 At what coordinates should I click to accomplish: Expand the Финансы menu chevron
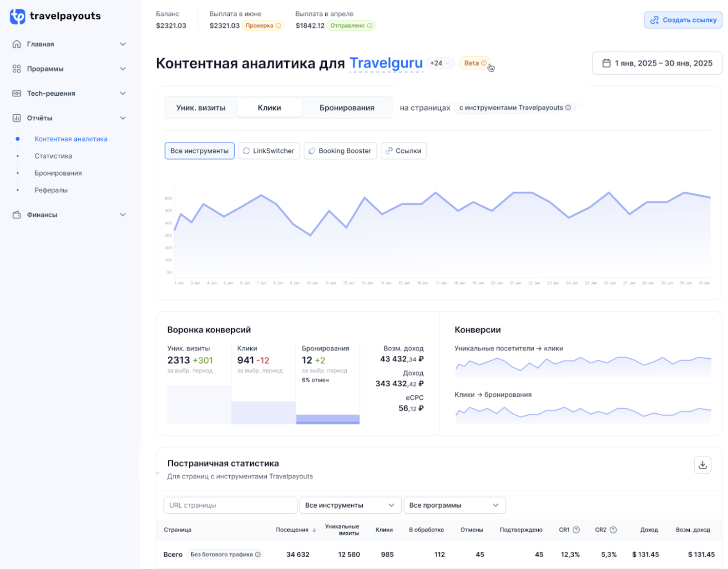click(x=122, y=215)
